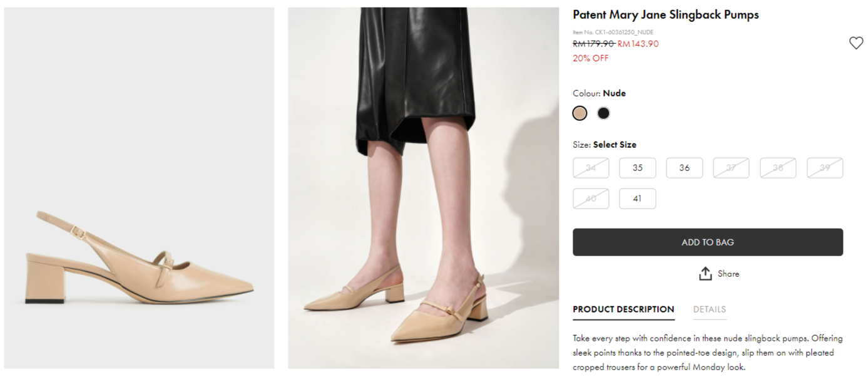Open the model wearing pumps image
This screenshot has width=868, height=377.
[x=423, y=188]
